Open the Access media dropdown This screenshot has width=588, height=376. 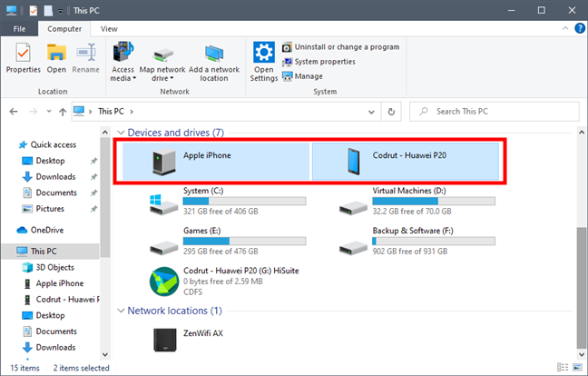pos(122,59)
